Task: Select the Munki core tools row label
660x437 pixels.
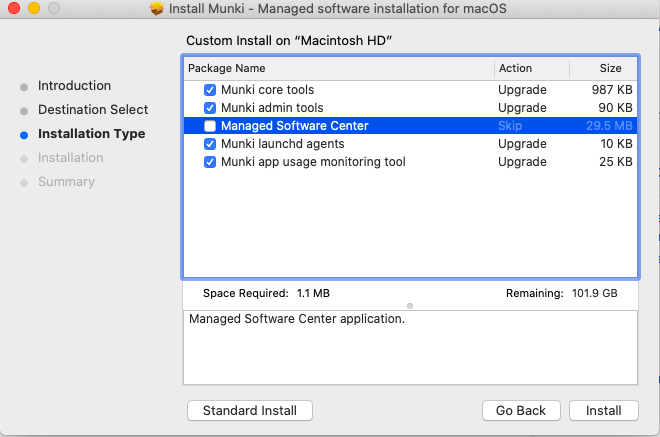Action: coord(267,90)
